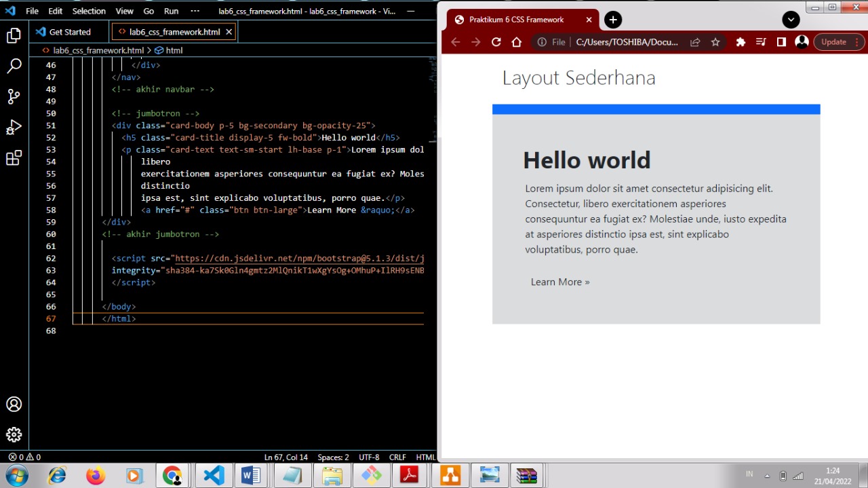Open Chrome tab search dropdown

coord(791,20)
